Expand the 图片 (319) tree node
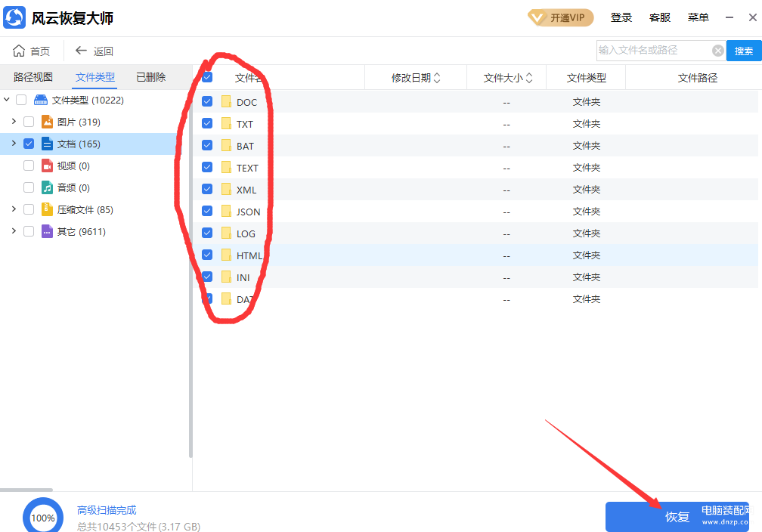This screenshot has height=532, width=762. [x=14, y=122]
